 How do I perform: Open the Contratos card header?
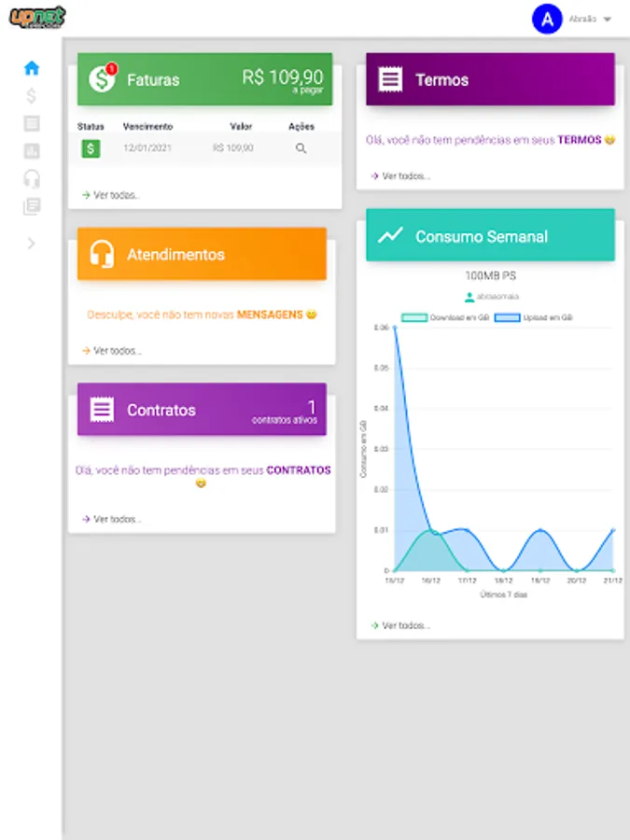pyautogui.click(x=202, y=409)
